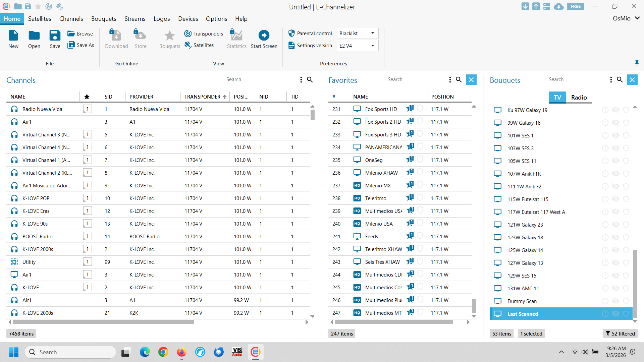Toggle hidden state for 101W SES 1 bouquet

click(615, 135)
